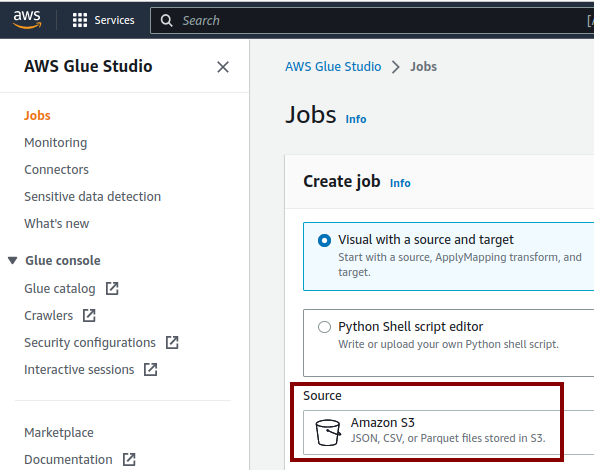
Task: Go to Monitoring in sidebar
Action: 56,142
